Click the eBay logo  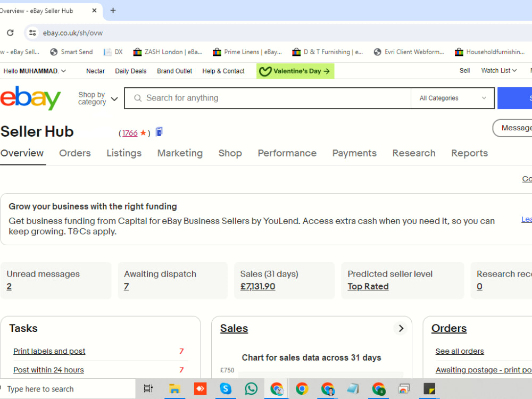[30, 98]
